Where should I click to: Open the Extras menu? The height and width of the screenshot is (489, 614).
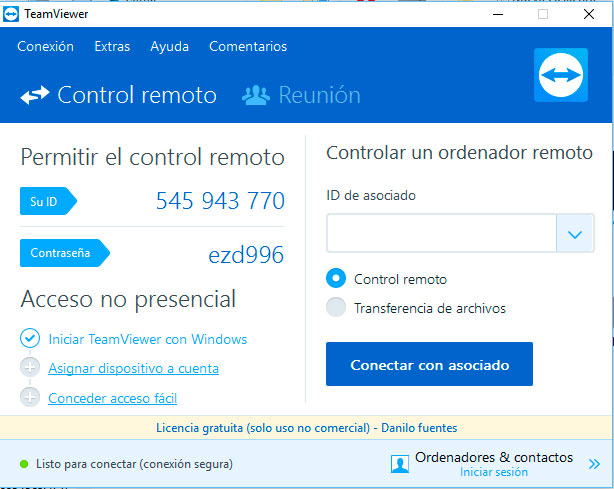coord(112,47)
